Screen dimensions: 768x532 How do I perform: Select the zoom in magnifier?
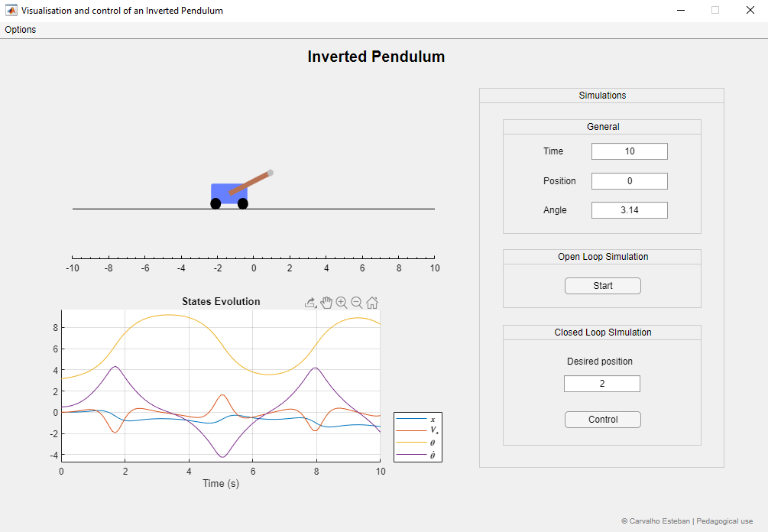(342, 303)
